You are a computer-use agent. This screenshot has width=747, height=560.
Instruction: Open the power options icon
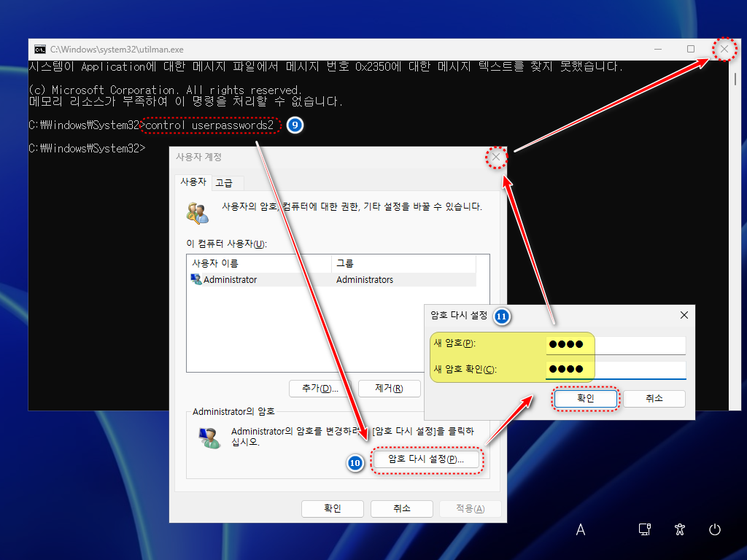click(x=715, y=529)
